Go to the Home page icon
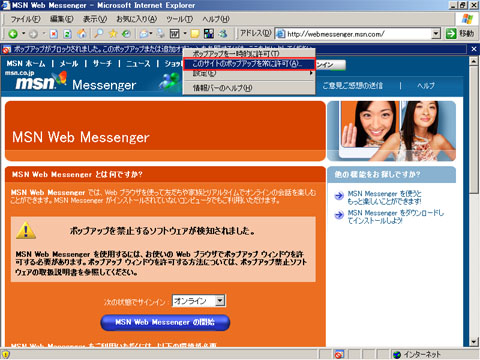This screenshot has height=360, width=480. point(82,33)
